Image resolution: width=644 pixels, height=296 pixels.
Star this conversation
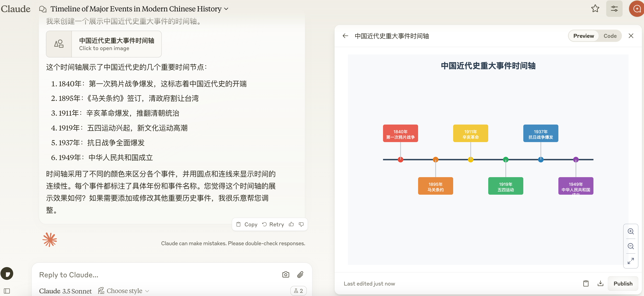tap(595, 9)
